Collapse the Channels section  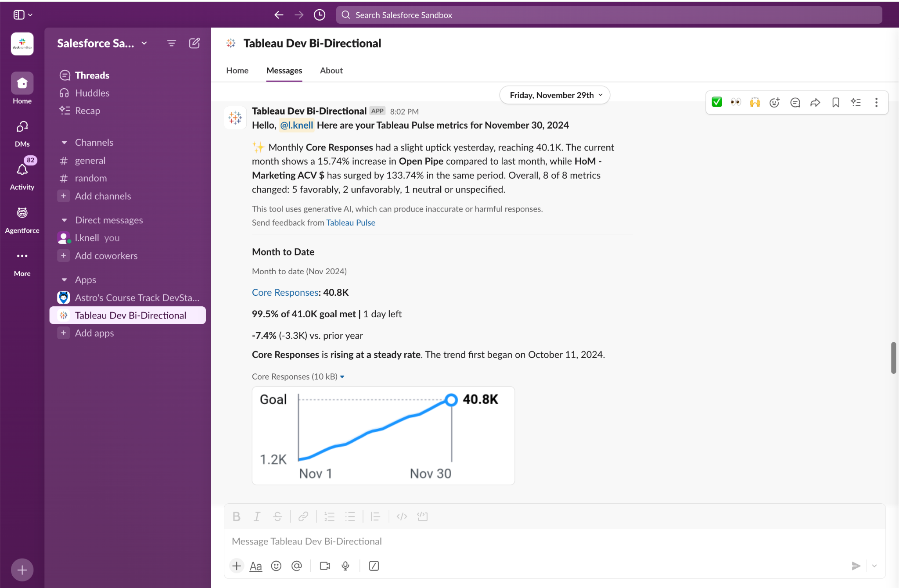65,143
